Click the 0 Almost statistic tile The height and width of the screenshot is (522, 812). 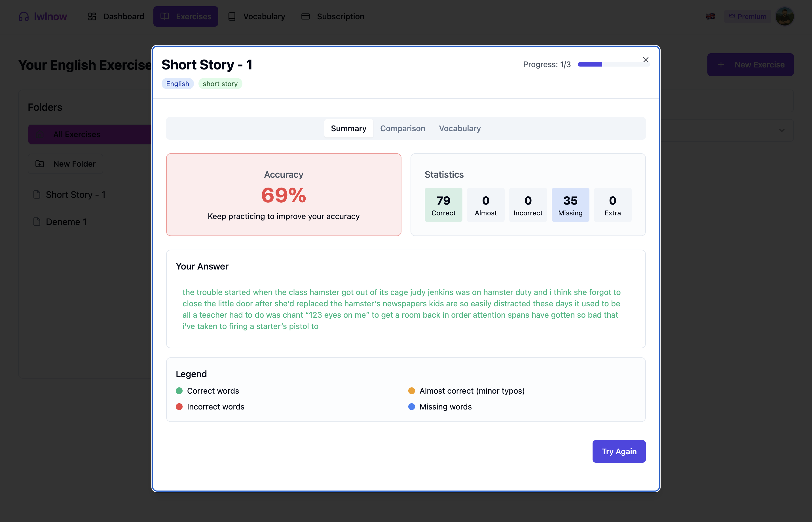pos(485,205)
